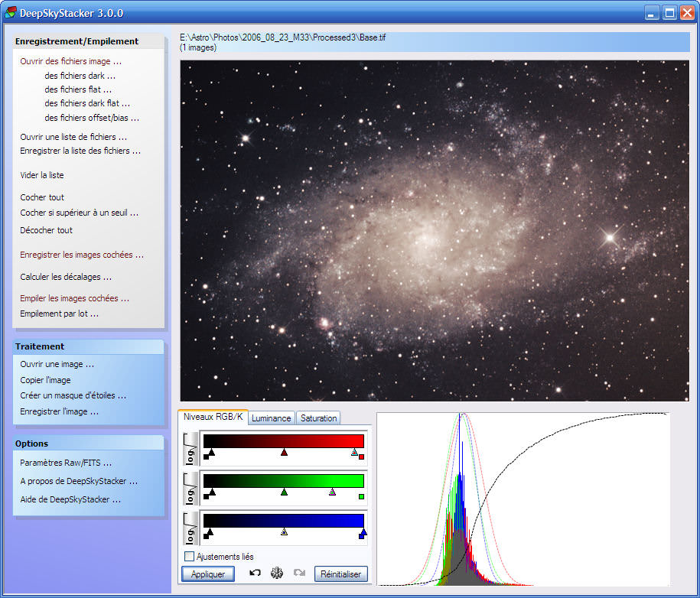This screenshot has height=598, width=700.
Task: Open 'des fichiers flat ...' link
Action: click(x=78, y=89)
